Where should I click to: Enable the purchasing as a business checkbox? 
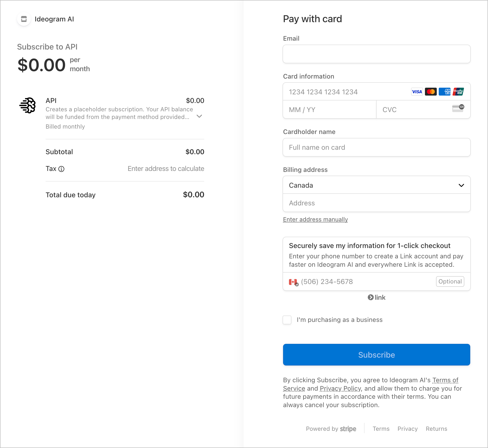287,320
